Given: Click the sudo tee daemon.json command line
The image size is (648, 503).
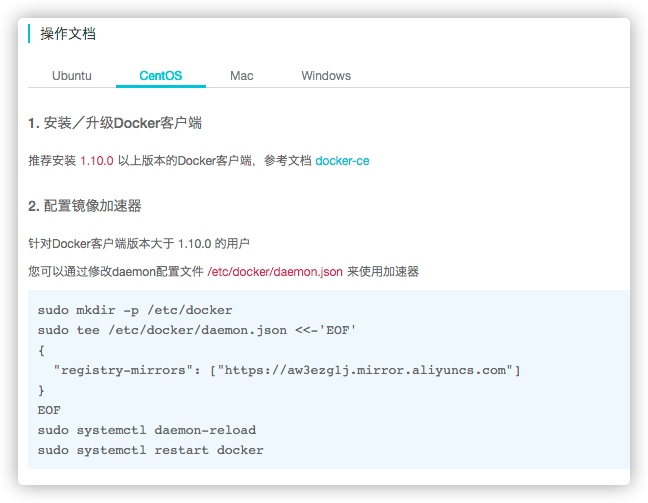Looking at the screenshot, I should click(197, 330).
